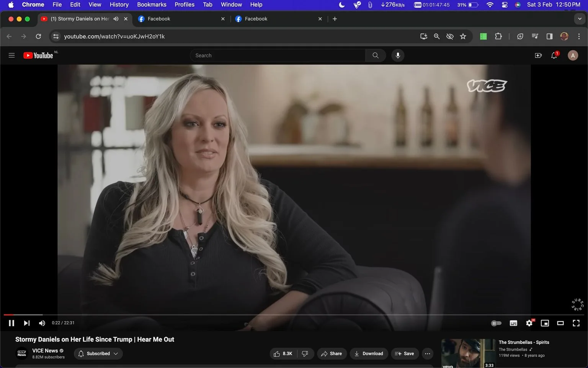Image resolution: width=588 pixels, height=368 pixels.
Task: Open the Create video button
Action: click(x=538, y=56)
